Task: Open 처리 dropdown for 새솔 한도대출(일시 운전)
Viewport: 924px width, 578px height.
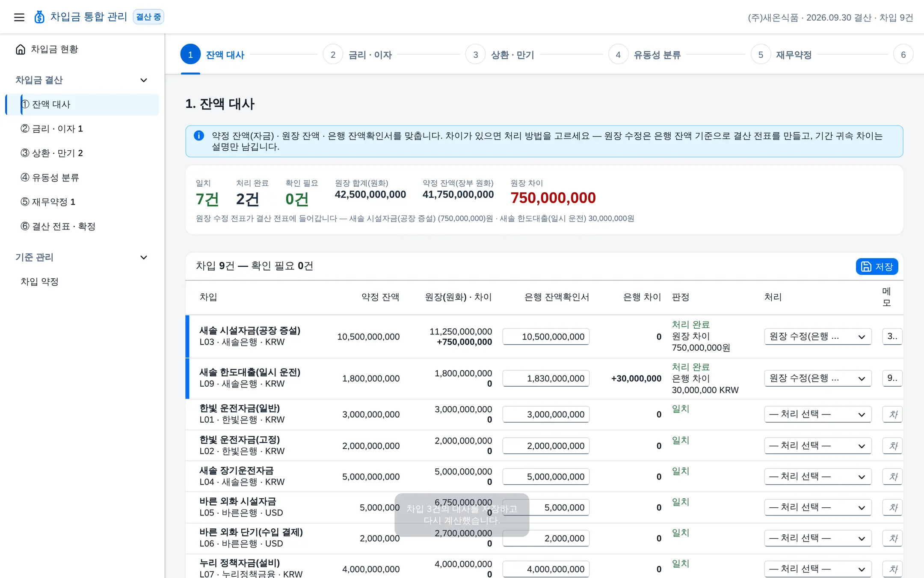Action: pos(817,378)
